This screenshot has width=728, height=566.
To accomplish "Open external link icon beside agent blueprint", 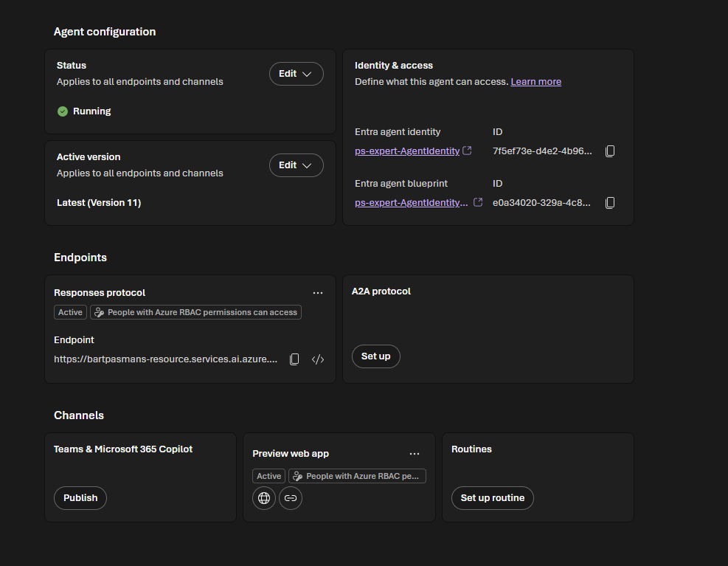I will click(x=478, y=202).
